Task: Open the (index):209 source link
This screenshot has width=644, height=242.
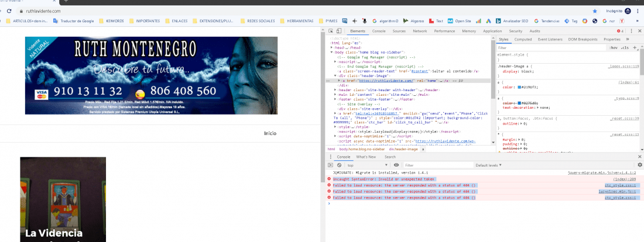Action: click(624, 179)
